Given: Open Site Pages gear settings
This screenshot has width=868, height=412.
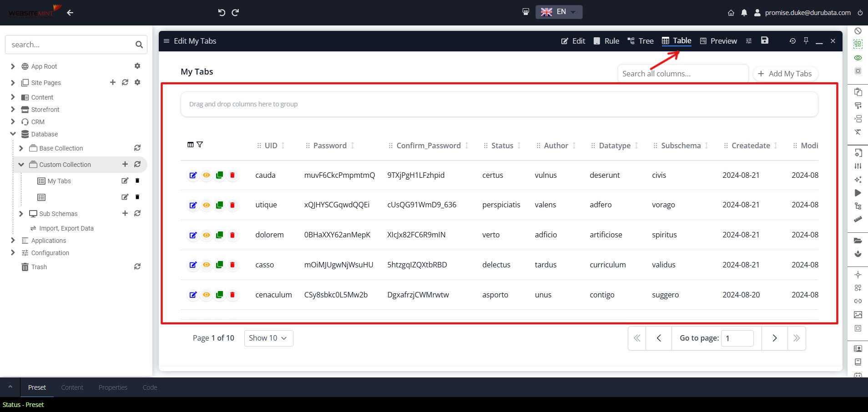Looking at the screenshot, I should [x=137, y=82].
